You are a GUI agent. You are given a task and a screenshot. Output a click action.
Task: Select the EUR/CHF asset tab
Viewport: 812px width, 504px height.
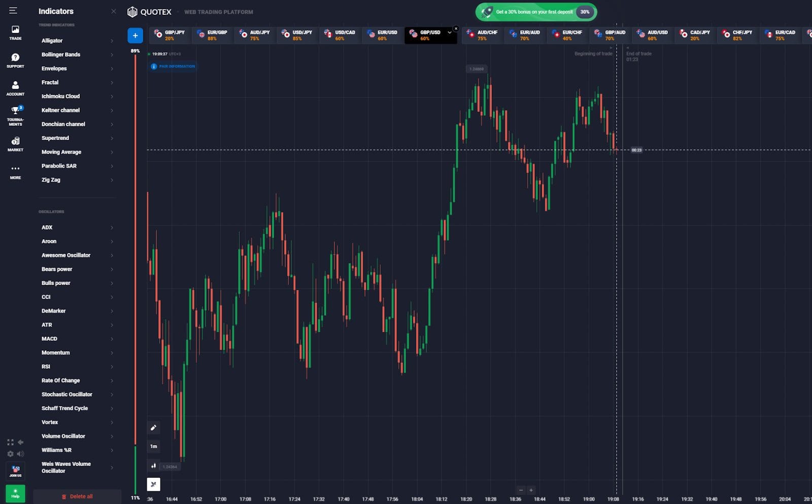568,35
